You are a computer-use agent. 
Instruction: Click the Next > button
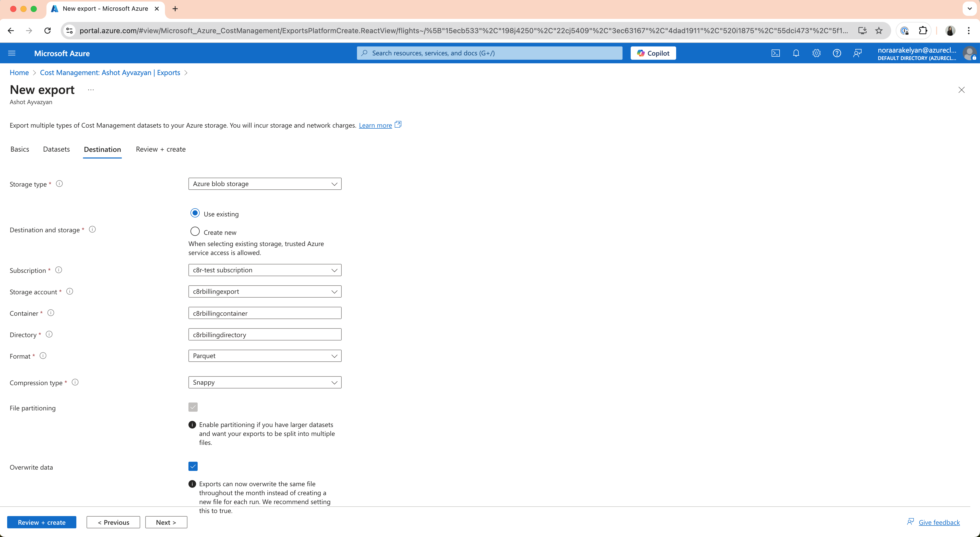[166, 522]
